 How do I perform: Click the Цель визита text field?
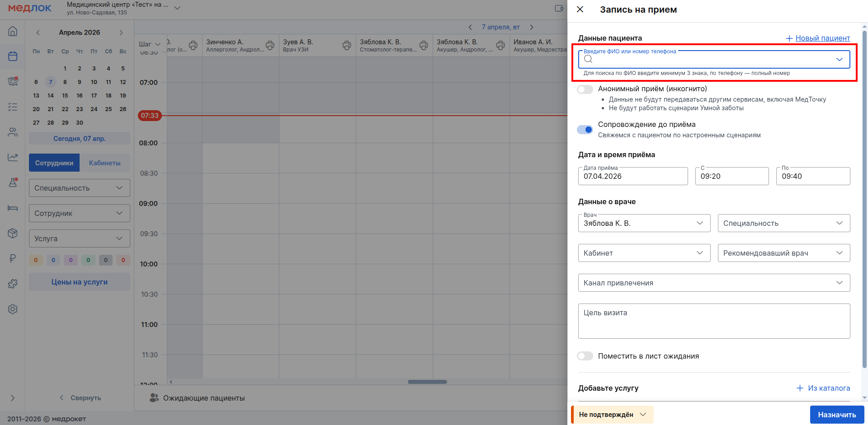(x=714, y=321)
